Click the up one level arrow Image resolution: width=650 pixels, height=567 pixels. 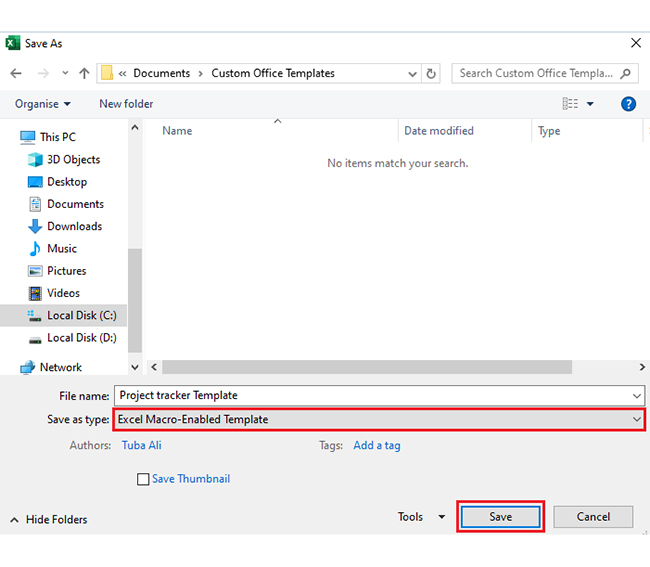tap(84, 73)
